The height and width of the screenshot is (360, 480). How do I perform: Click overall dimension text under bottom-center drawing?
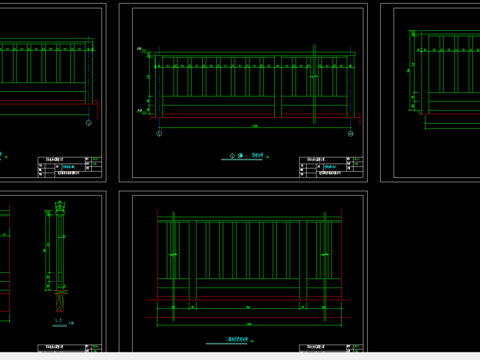pyautogui.click(x=249, y=324)
